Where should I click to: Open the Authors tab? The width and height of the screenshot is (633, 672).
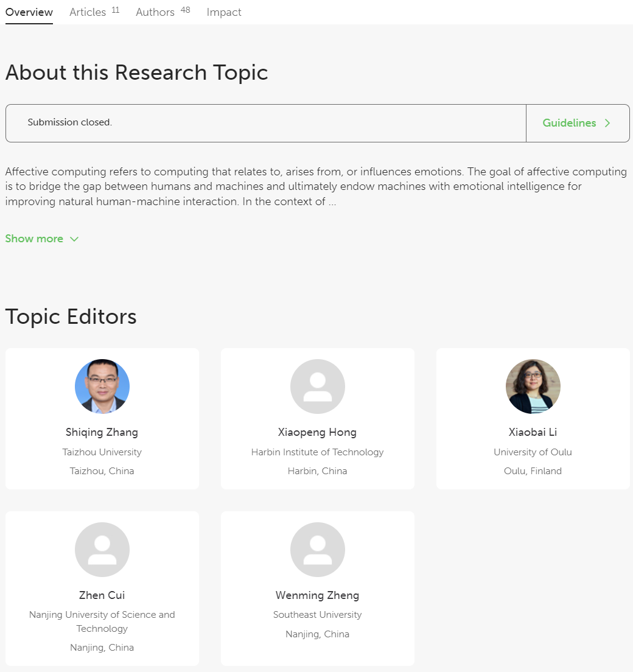click(156, 12)
